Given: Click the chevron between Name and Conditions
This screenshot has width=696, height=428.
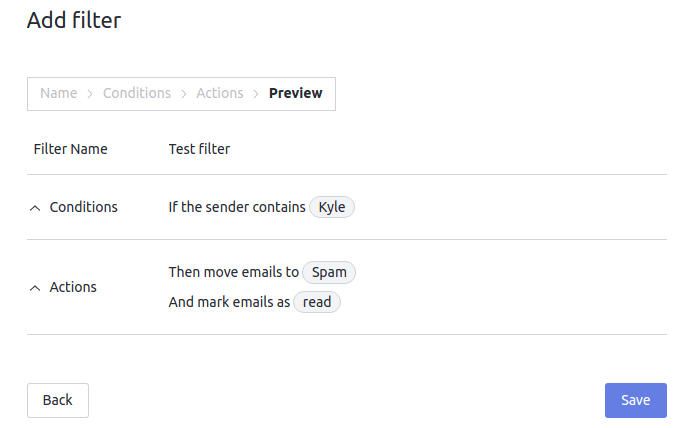Looking at the screenshot, I should coord(90,93).
